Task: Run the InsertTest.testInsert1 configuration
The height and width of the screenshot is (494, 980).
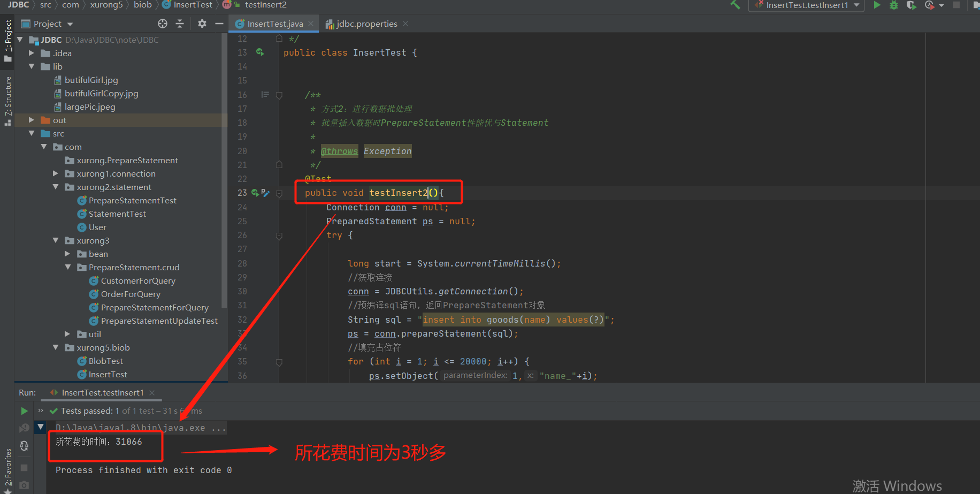Action: (877, 5)
